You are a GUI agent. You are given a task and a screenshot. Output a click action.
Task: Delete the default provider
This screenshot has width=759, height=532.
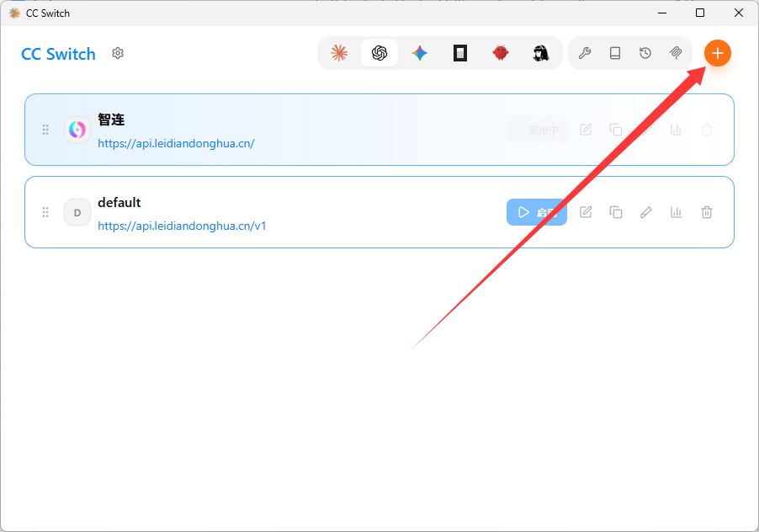point(707,212)
